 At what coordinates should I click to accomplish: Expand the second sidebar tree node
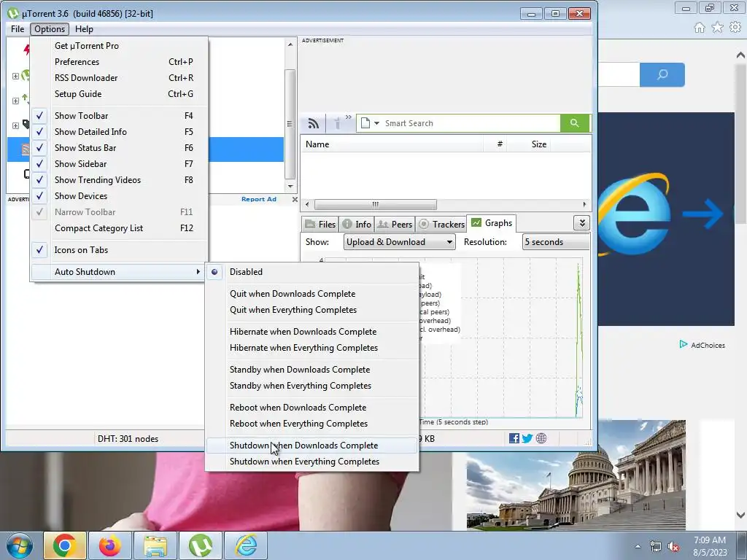tap(15, 101)
